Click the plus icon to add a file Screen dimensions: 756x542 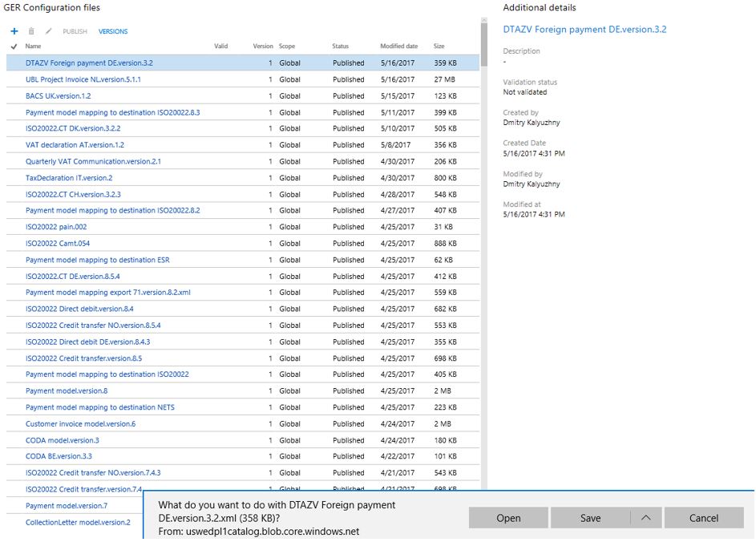click(x=14, y=31)
